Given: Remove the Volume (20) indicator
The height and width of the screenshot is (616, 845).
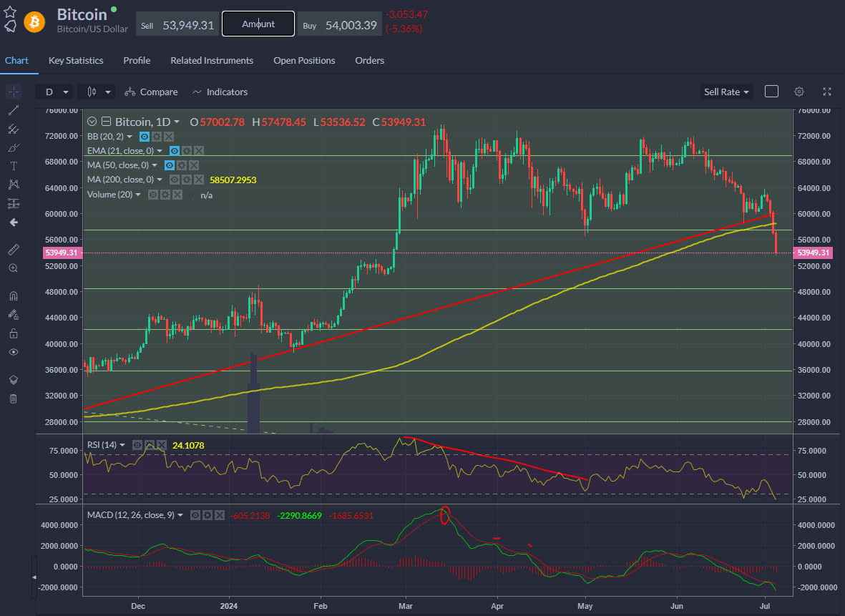Looking at the screenshot, I should [177, 195].
